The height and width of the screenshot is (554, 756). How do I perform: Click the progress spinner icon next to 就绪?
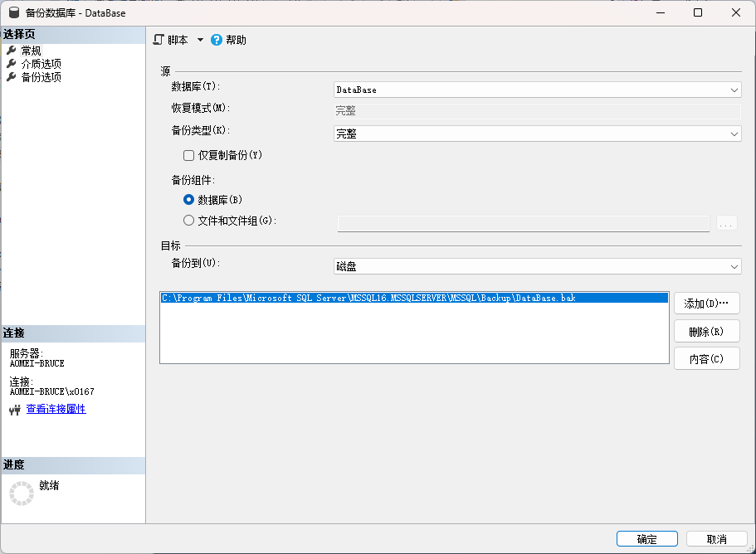(22, 493)
